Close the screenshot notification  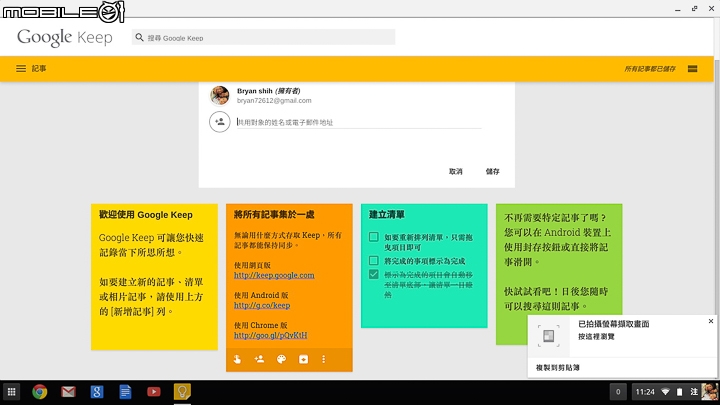pos(710,321)
